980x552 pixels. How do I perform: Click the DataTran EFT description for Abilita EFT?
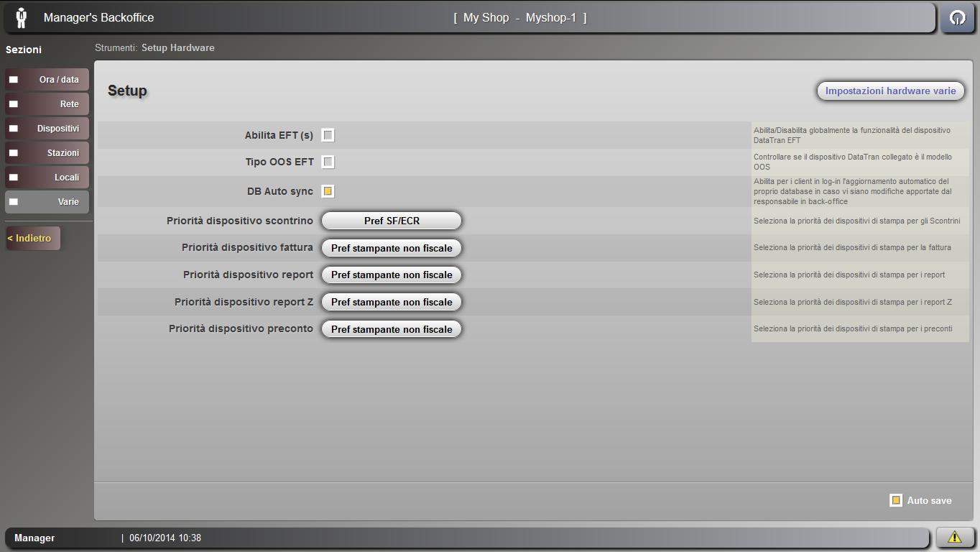pos(852,135)
